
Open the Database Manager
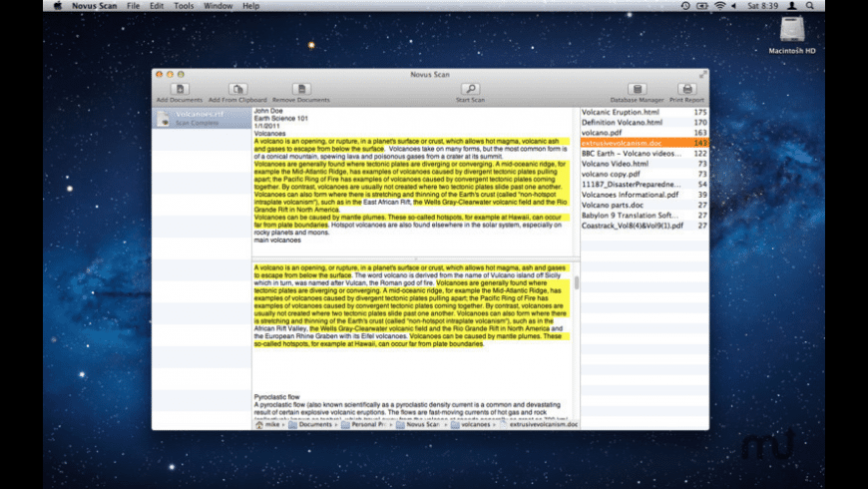point(638,89)
